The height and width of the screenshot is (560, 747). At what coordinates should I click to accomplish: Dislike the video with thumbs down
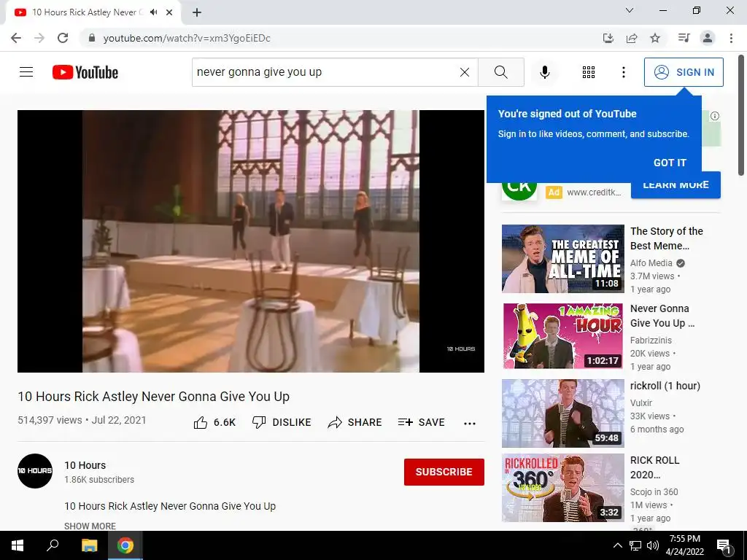click(x=282, y=422)
